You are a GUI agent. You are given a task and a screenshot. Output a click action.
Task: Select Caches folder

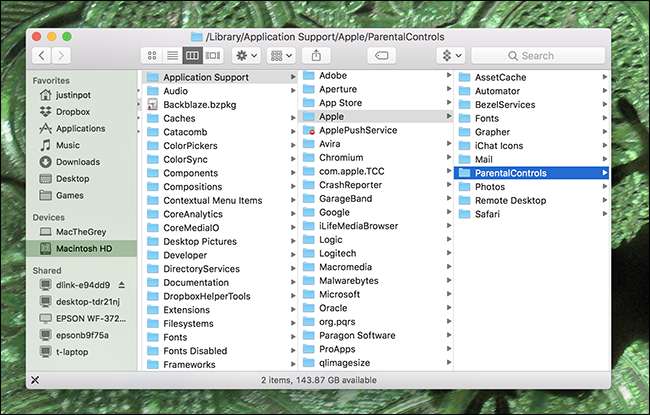(x=220, y=119)
